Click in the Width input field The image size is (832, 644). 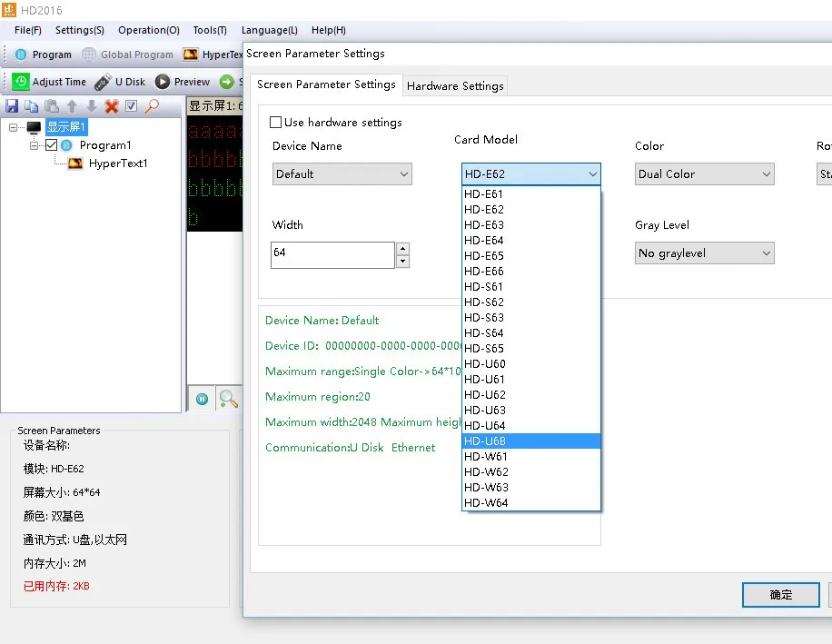point(332,255)
